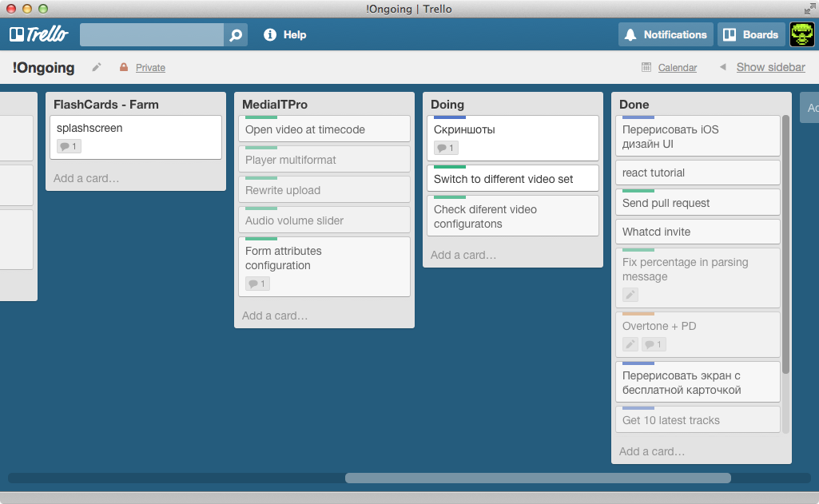The width and height of the screenshot is (819, 504).
Task: Click the description icon on Overtone + PD card
Action: [x=630, y=344]
